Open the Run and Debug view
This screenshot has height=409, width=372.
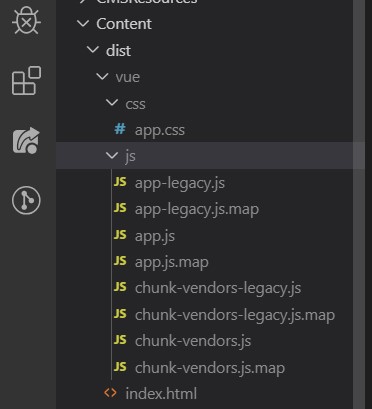pos(26,20)
